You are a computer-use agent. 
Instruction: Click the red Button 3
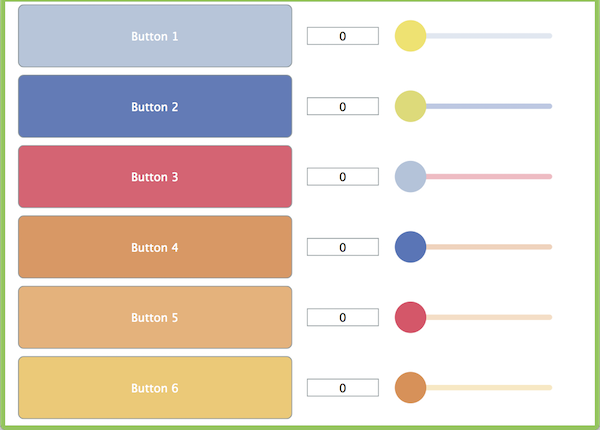click(155, 177)
